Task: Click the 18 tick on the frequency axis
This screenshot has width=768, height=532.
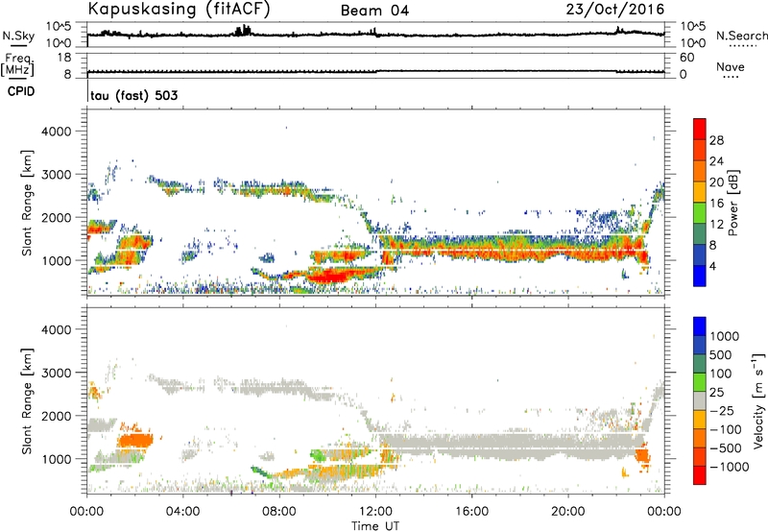Action: [64, 58]
